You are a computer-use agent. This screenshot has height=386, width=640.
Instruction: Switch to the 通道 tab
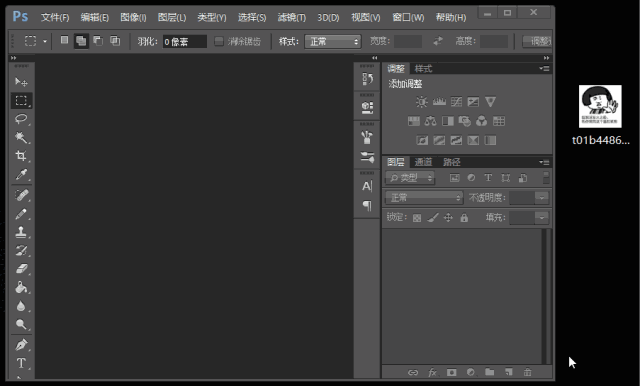(423, 162)
